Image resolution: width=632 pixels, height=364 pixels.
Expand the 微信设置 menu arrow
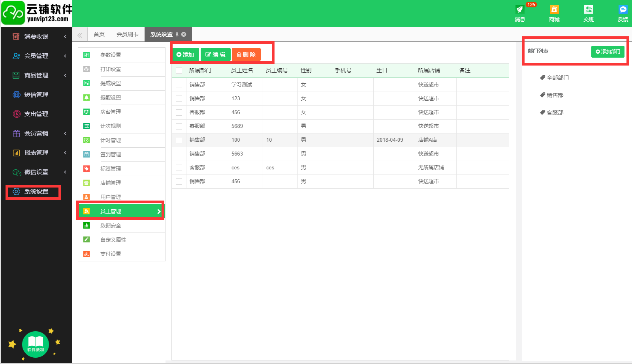click(65, 172)
